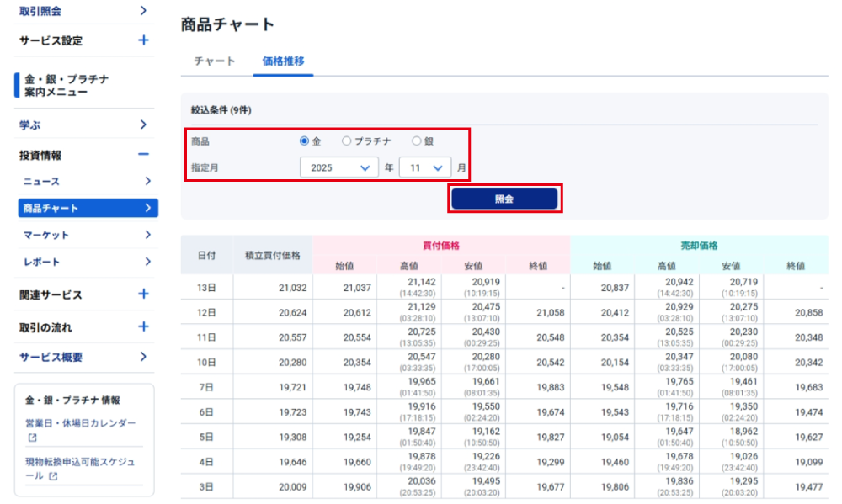Click the chevron arrow next to 学ぶ

pyautogui.click(x=143, y=125)
